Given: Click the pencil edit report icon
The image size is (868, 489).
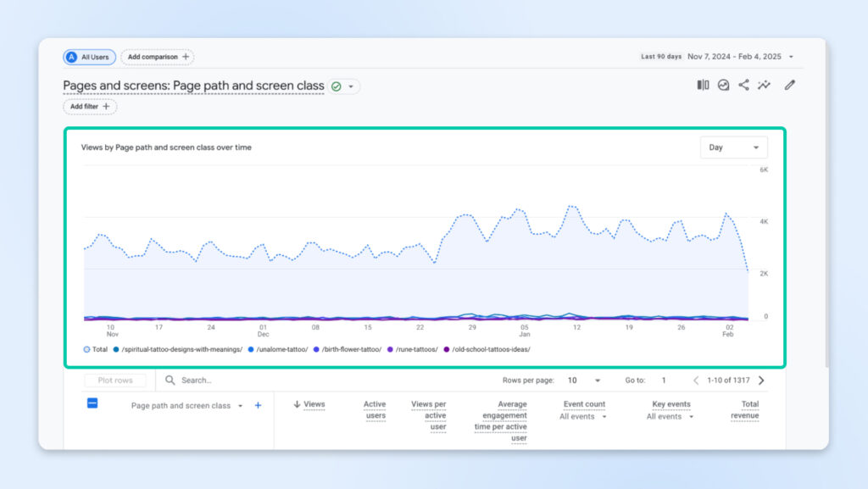Looking at the screenshot, I should pyautogui.click(x=790, y=85).
